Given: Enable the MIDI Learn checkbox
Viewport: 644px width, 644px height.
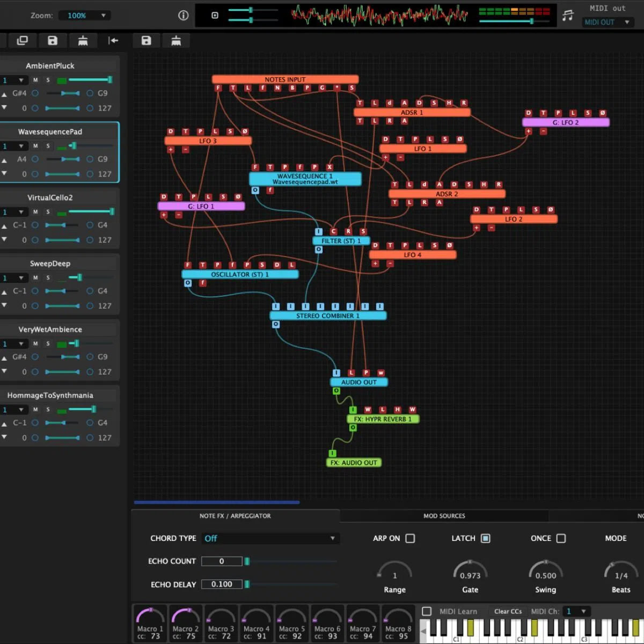Looking at the screenshot, I should [x=427, y=611].
